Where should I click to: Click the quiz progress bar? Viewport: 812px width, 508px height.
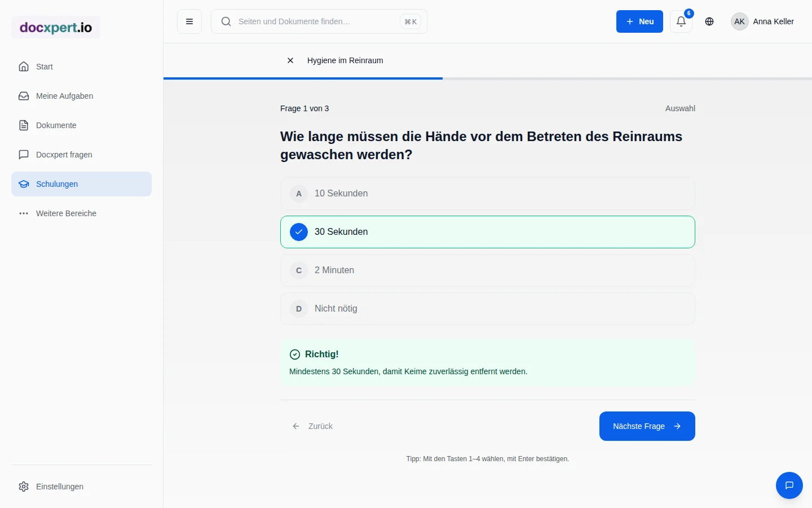coord(488,78)
